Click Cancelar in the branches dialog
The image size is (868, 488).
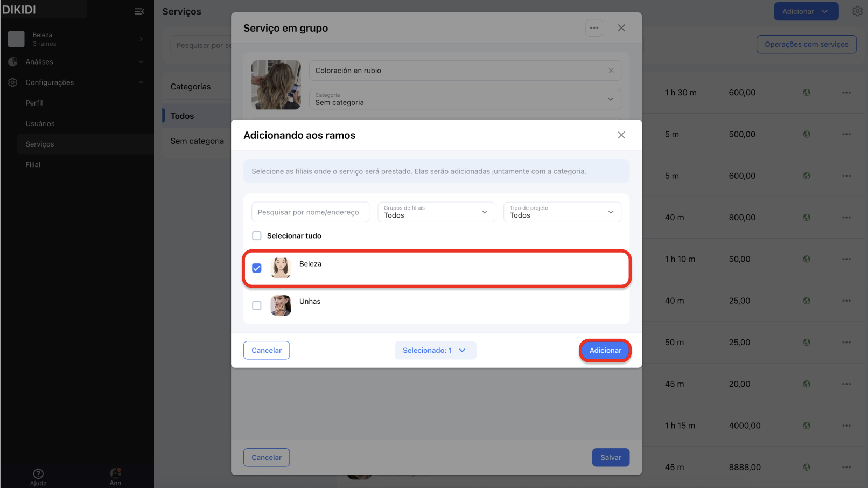pyautogui.click(x=267, y=350)
